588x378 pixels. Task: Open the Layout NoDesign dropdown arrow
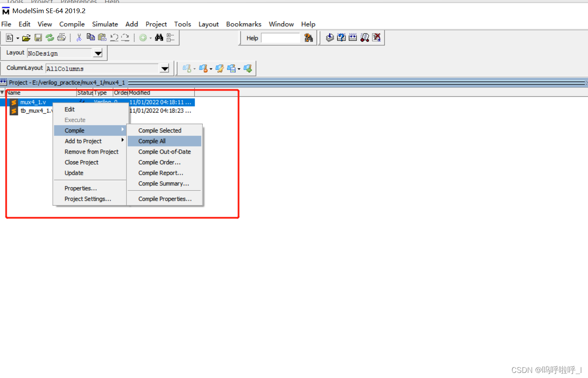98,53
